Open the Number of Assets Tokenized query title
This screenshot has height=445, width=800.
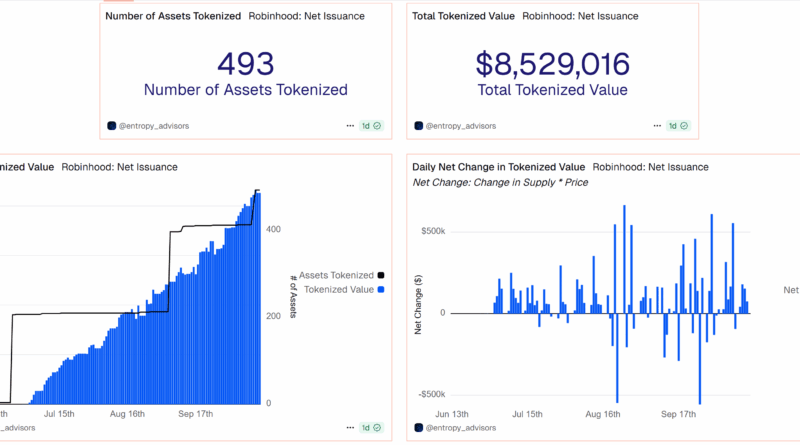click(173, 16)
